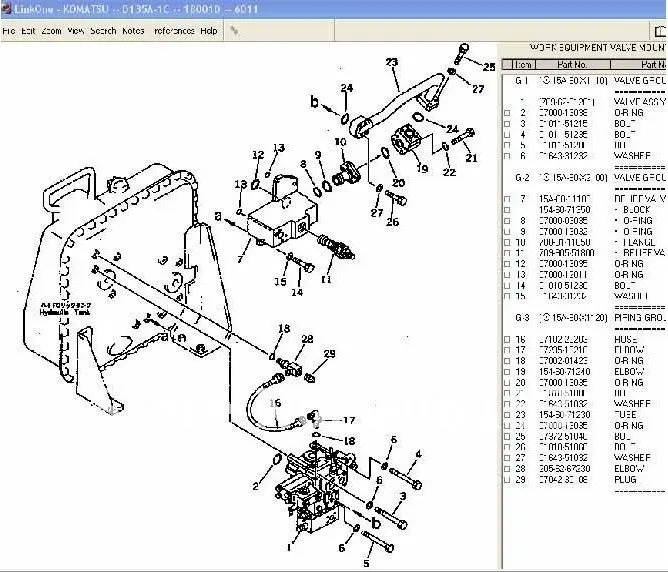Select item 1 VALVE ASS'Y row
This screenshot has height=572, width=668.
pos(585,102)
